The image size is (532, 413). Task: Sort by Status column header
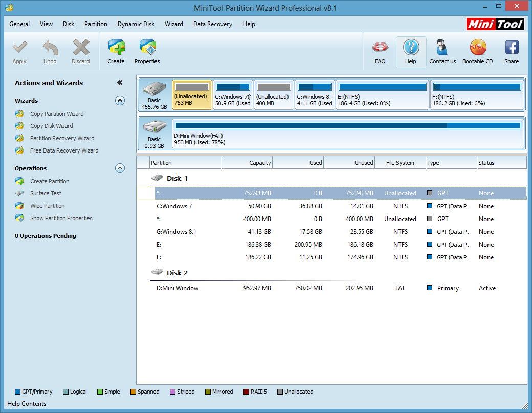tap(501, 163)
